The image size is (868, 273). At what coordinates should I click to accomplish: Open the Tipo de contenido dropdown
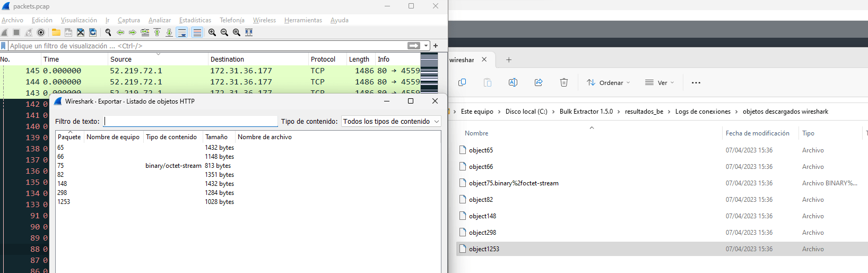coord(391,122)
